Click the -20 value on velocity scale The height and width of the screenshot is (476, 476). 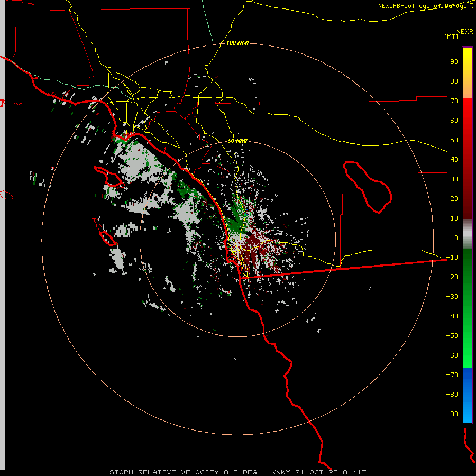tap(452, 277)
